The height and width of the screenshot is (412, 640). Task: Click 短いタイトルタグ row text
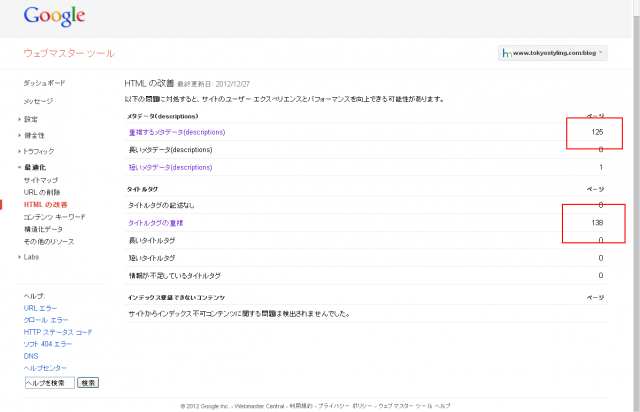click(152, 258)
